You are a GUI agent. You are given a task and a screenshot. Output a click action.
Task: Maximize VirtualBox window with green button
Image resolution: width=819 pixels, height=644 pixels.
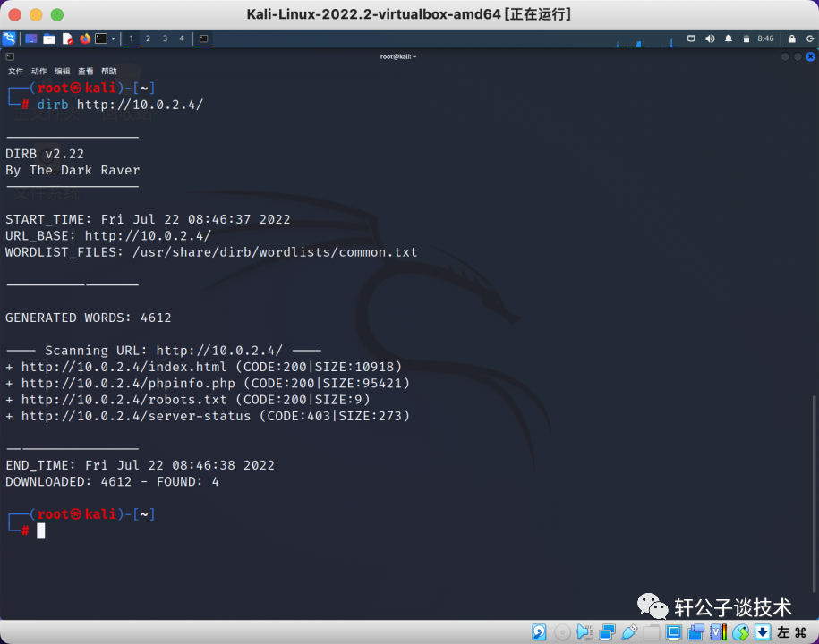click(57, 14)
